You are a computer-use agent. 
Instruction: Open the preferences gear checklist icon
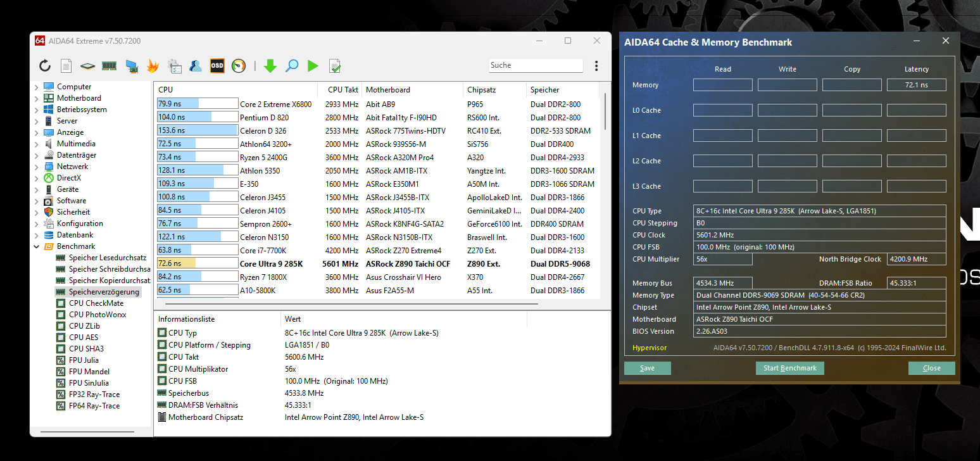coord(175,65)
